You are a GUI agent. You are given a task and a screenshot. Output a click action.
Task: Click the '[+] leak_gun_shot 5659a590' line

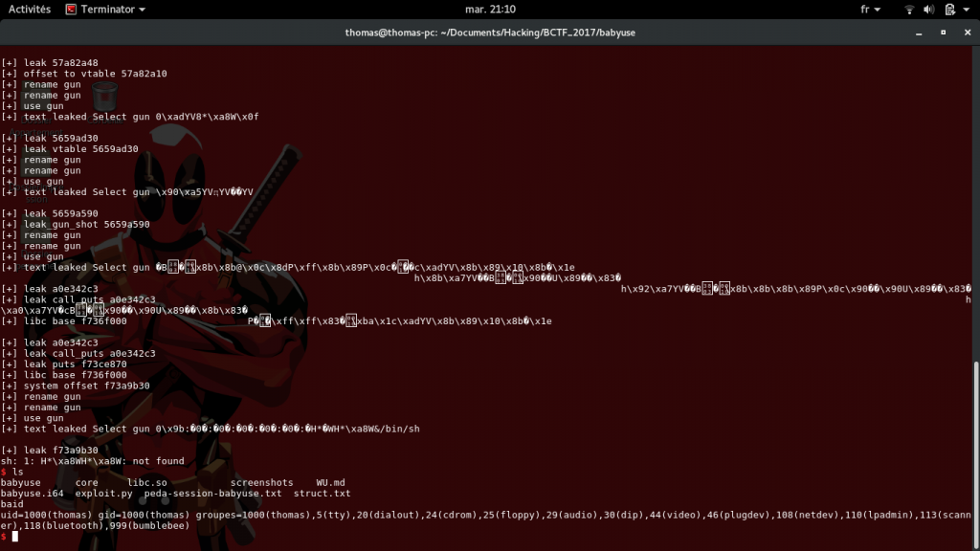click(x=75, y=224)
